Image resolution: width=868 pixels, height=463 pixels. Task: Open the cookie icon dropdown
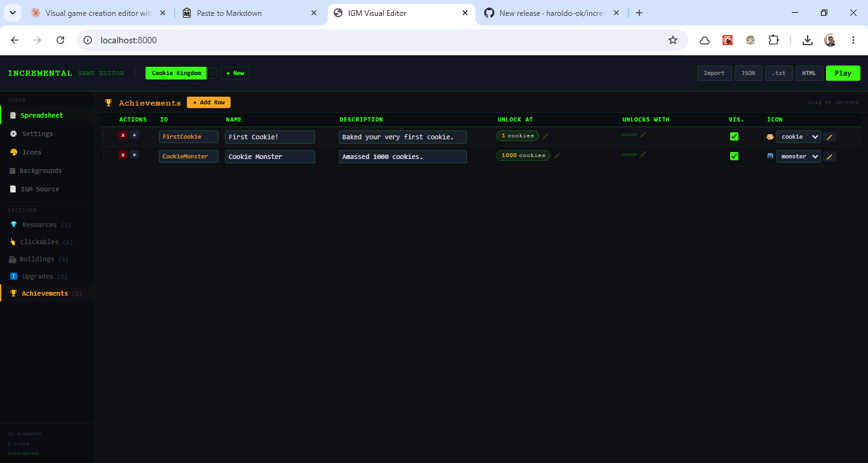799,137
